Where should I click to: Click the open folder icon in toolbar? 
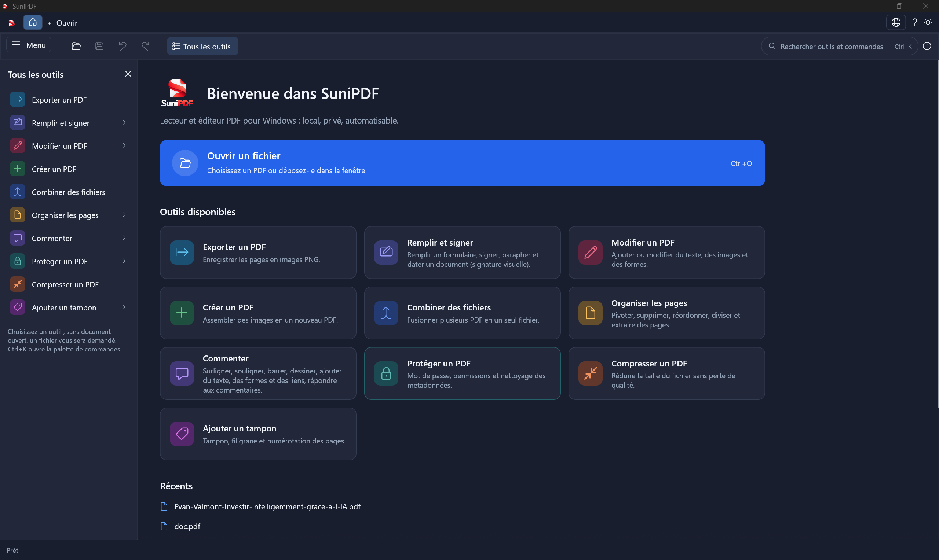76,46
